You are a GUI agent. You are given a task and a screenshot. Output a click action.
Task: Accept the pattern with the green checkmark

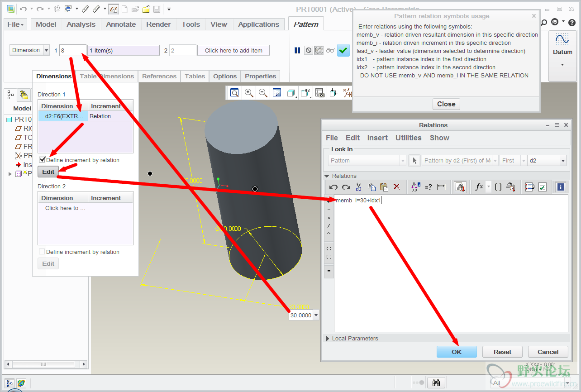tap(343, 50)
